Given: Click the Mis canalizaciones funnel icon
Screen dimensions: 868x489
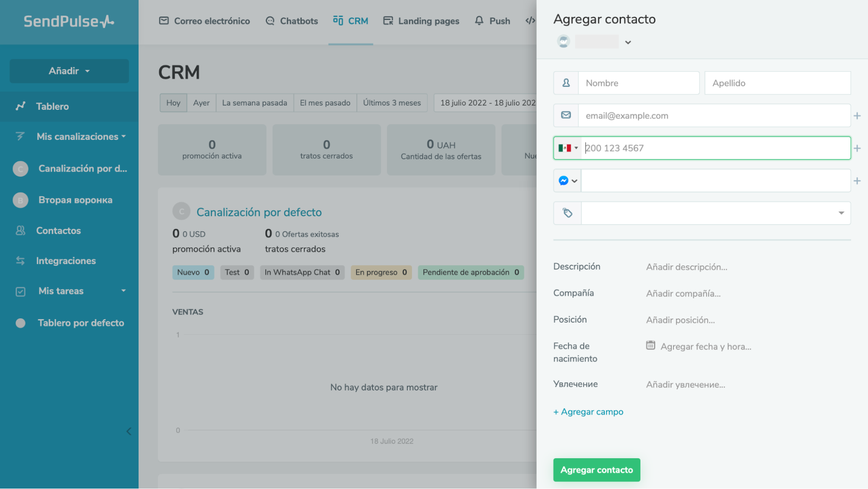Looking at the screenshot, I should 20,136.
